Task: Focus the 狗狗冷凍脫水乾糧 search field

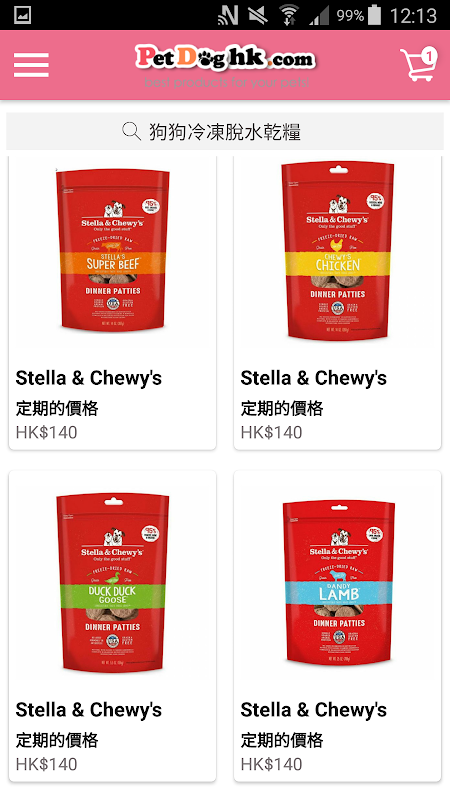Action: tap(225, 132)
